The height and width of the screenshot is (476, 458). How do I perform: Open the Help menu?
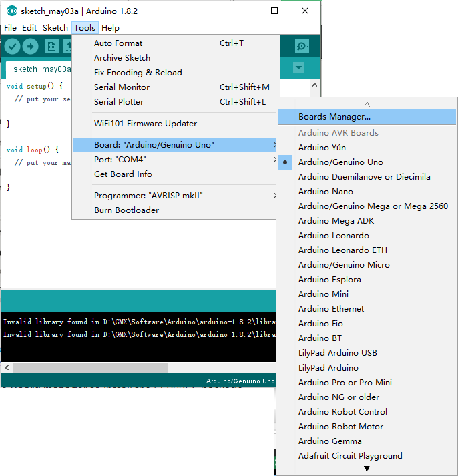[110, 28]
